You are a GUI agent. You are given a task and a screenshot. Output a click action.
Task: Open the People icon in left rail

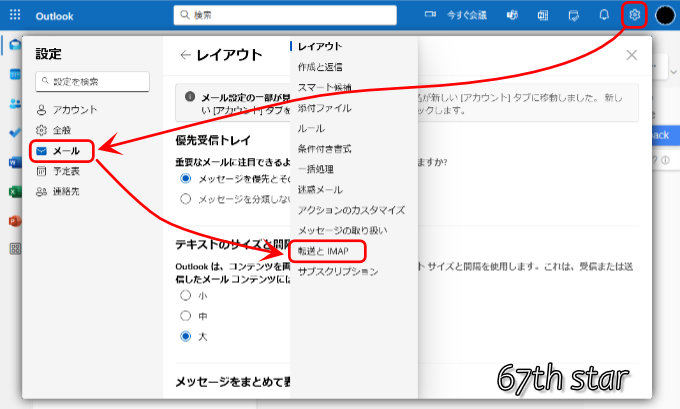15,104
